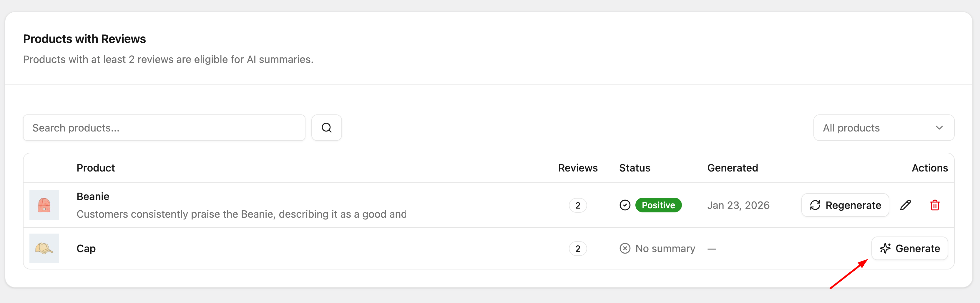Click the Generated column header
The image size is (980, 303).
coord(732,168)
